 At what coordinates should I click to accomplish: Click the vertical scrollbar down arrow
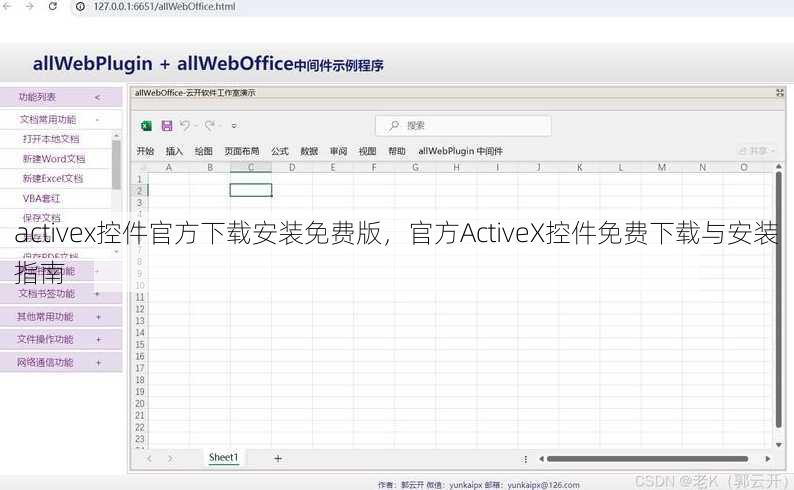[779, 444]
